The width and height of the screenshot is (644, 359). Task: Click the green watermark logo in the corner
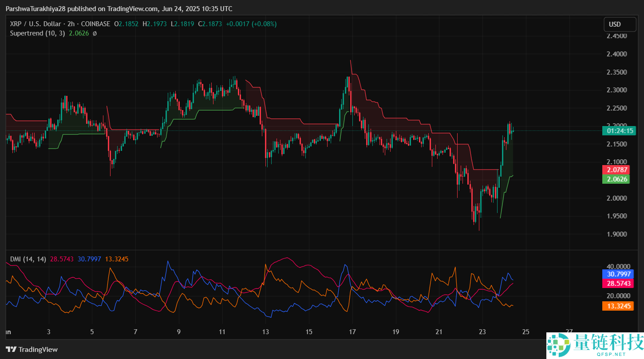[x=557, y=344]
